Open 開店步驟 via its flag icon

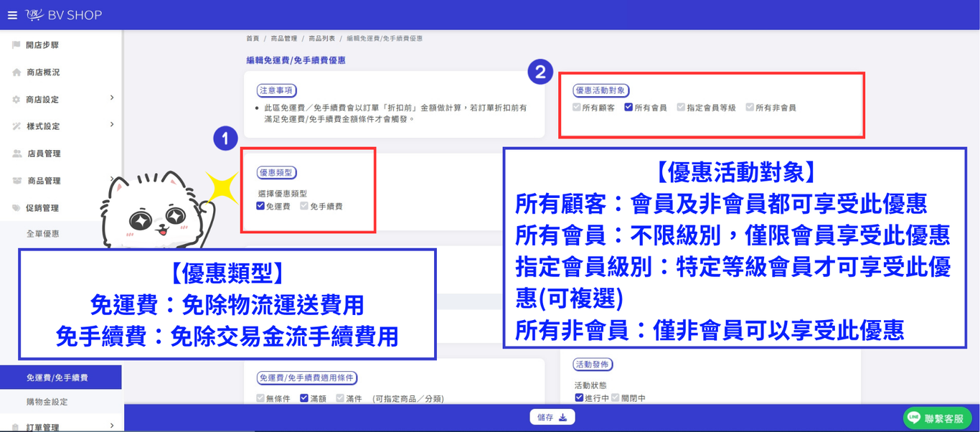coord(16,45)
